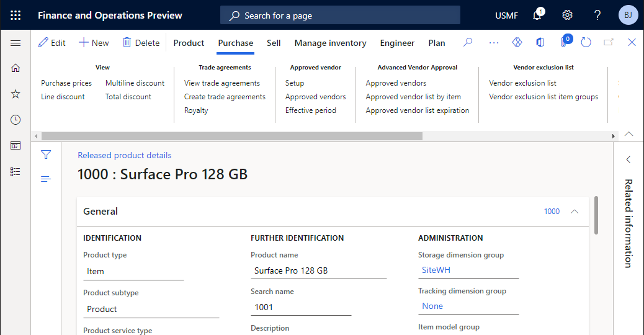This screenshot has width=644, height=335.
Task: Open the Manage inventory tab
Action: coord(330,43)
